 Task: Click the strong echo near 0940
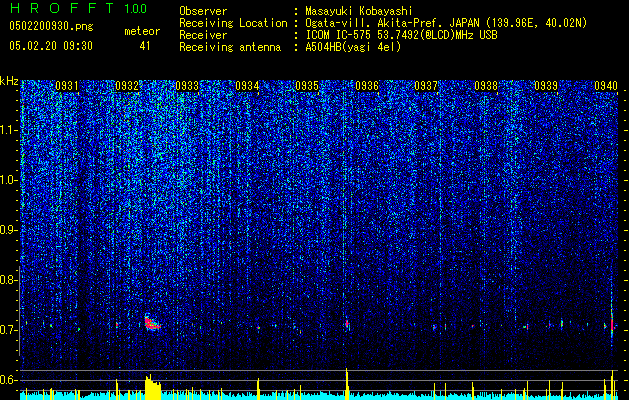pyautogui.click(x=612, y=322)
